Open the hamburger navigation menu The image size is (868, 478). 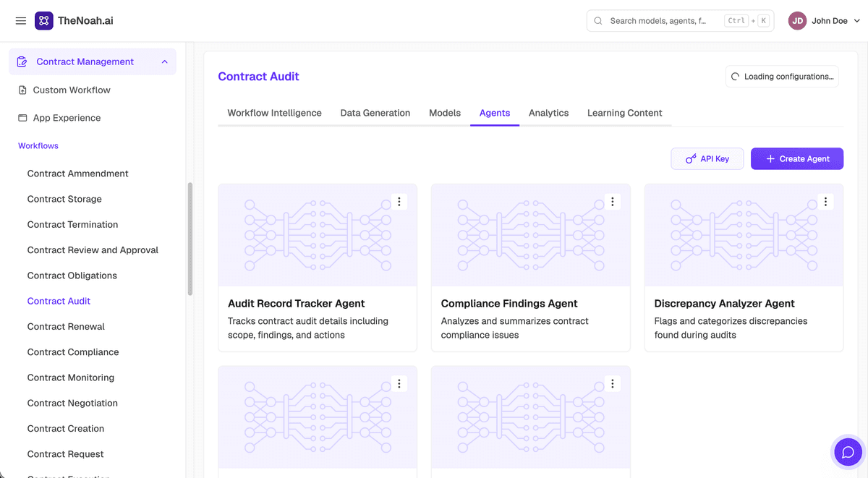coord(21,21)
